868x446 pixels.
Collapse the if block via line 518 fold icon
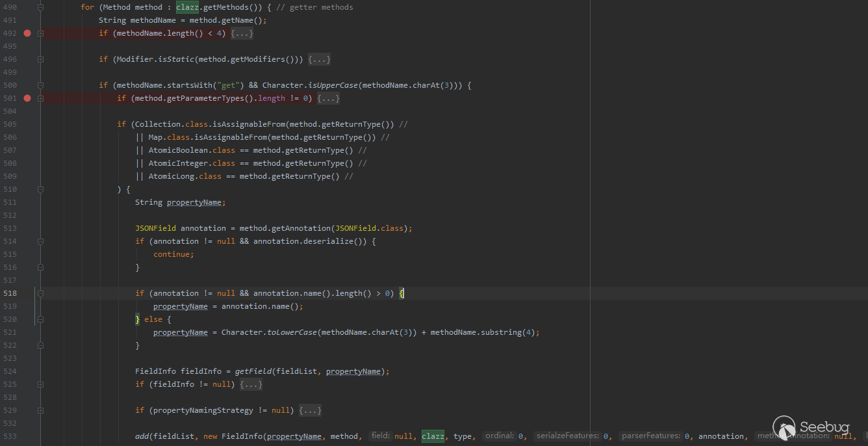point(40,293)
